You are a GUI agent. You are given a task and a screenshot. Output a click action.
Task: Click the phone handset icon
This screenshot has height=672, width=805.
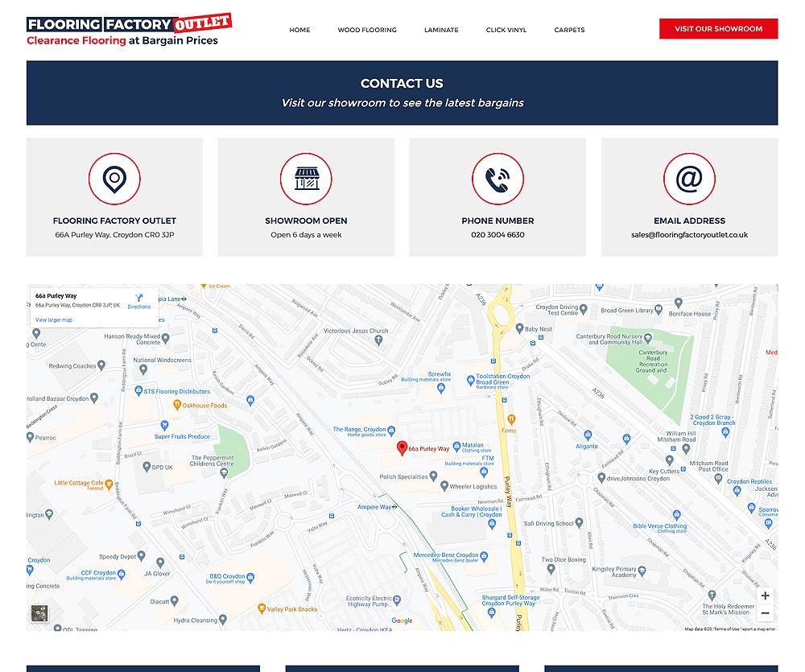click(497, 179)
